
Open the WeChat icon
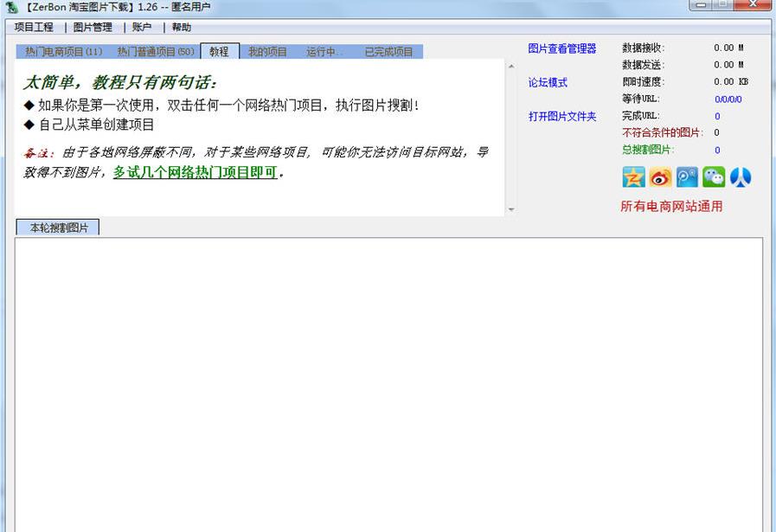[x=714, y=176]
